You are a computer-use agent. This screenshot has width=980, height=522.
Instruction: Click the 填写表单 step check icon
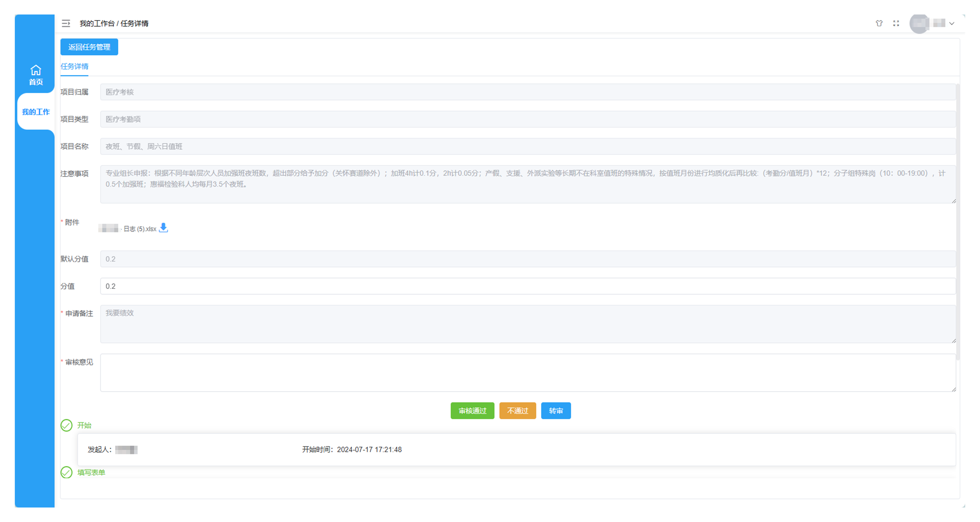(x=67, y=472)
